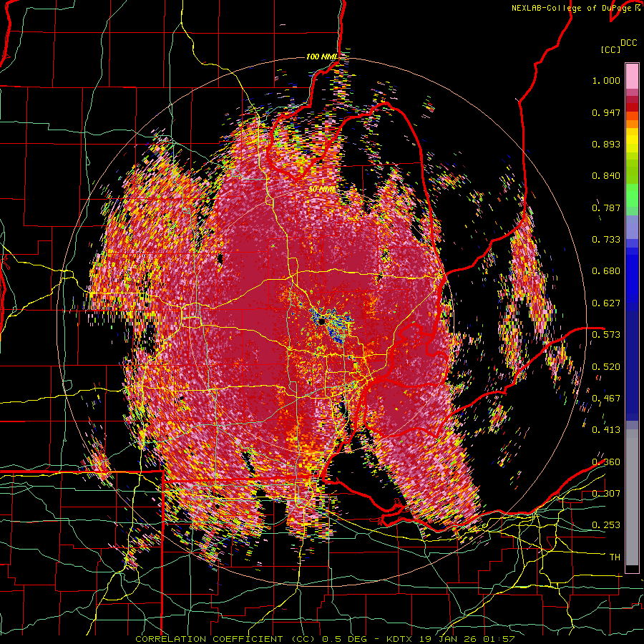Select the 1.000 legend value
The image size is (644, 644).
(606, 80)
